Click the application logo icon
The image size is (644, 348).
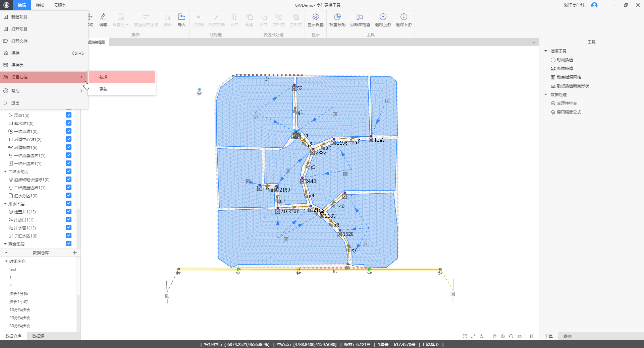click(6, 5)
